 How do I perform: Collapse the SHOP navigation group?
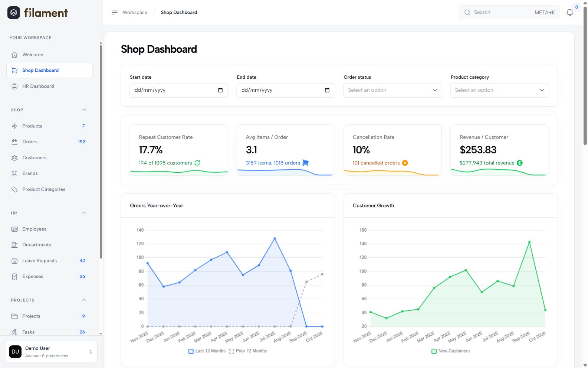pos(84,110)
